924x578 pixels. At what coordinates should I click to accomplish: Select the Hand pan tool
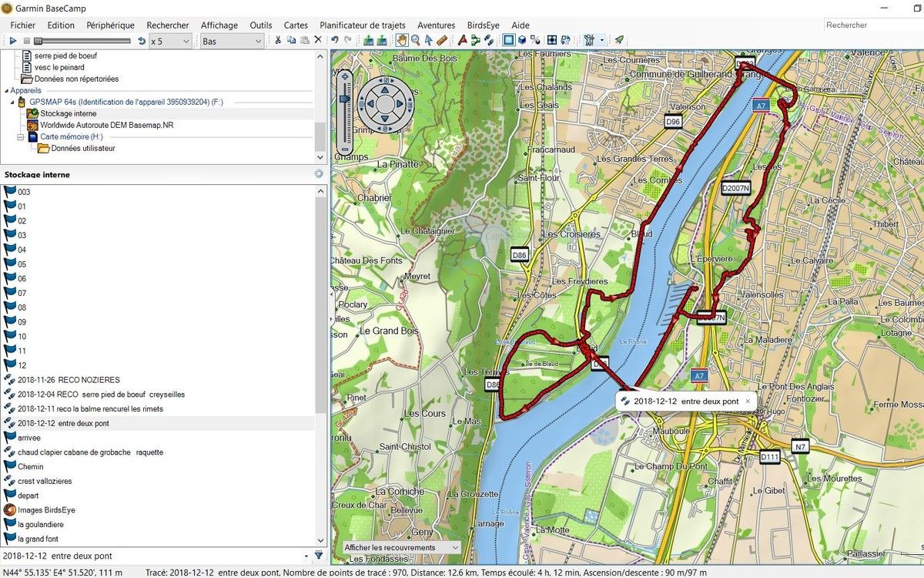click(401, 40)
